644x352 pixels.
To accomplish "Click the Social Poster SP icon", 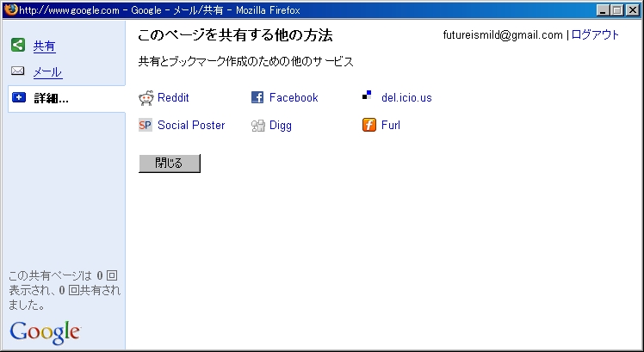I will [145, 126].
